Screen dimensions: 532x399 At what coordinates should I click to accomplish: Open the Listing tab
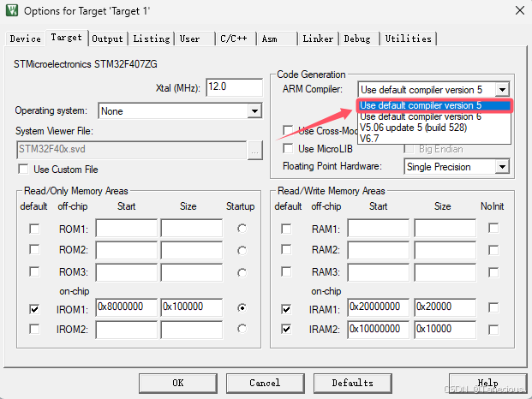click(151, 39)
